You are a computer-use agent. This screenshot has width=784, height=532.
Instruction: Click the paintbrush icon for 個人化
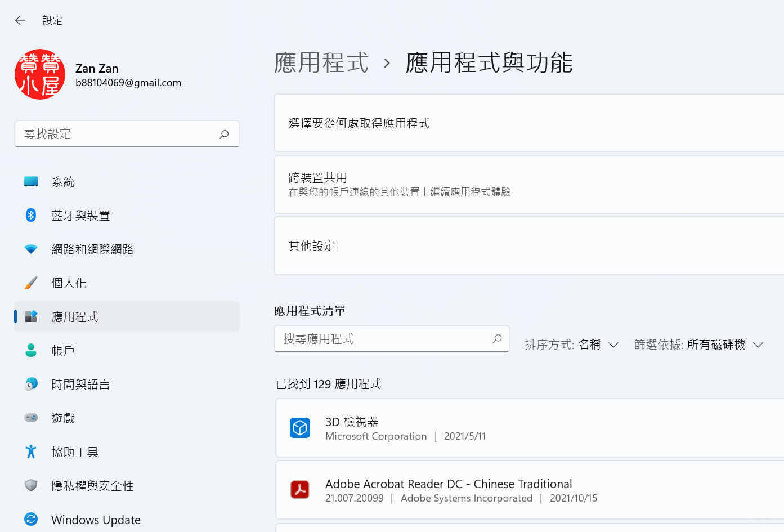pyautogui.click(x=31, y=283)
